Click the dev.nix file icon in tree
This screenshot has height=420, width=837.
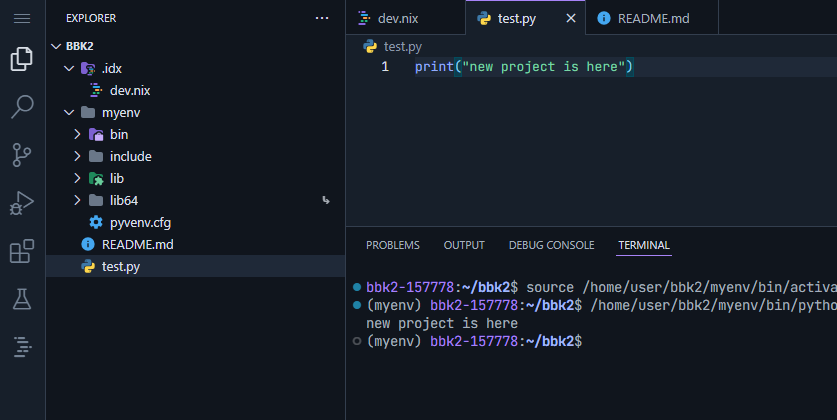(x=96, y=90)
